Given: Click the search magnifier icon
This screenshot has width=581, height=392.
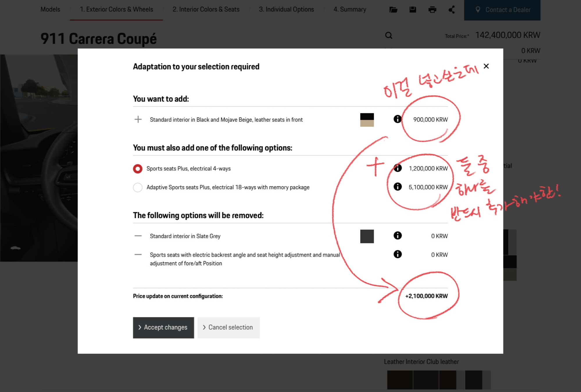Looking at the screenshot, I should pos(389,35).
